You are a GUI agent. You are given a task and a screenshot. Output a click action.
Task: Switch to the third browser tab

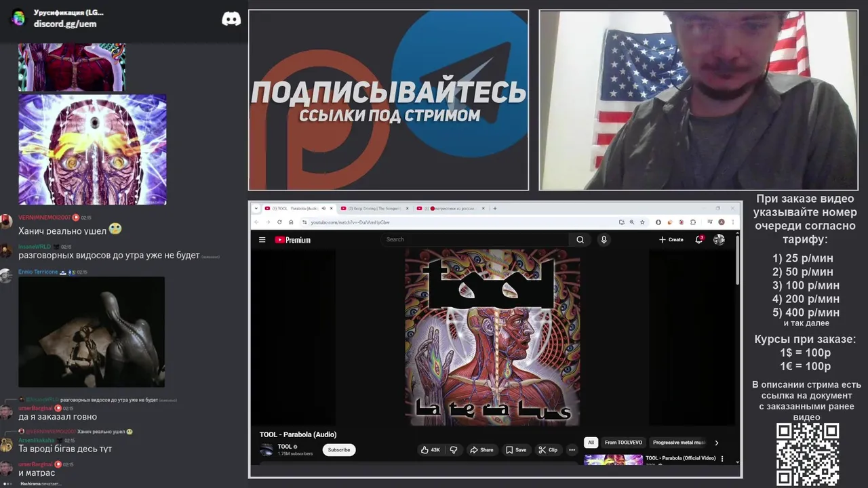click(x=450, y=208)
